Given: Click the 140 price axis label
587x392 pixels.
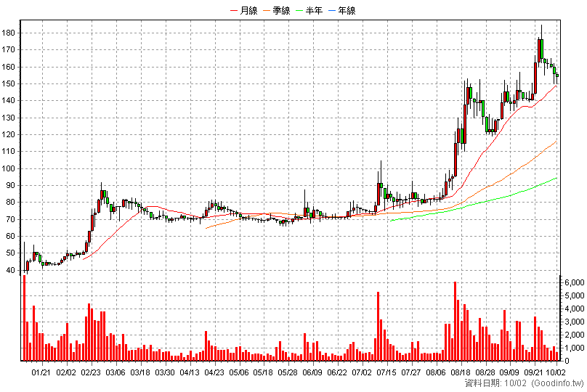Looking at the screenshot, I should click(8, 101).
